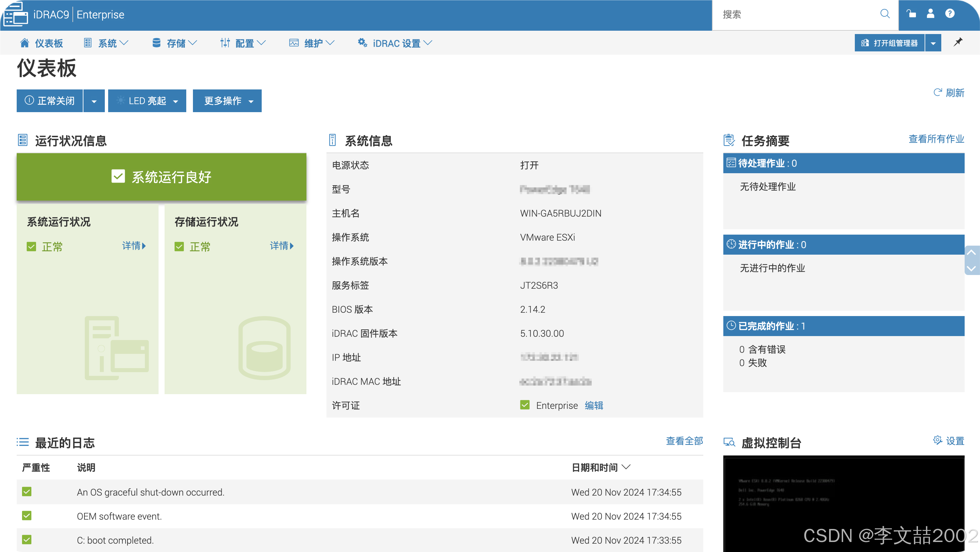Expand the 更多操作 dropdown
The height and width of the screenshot is (552, 980).
227,101
